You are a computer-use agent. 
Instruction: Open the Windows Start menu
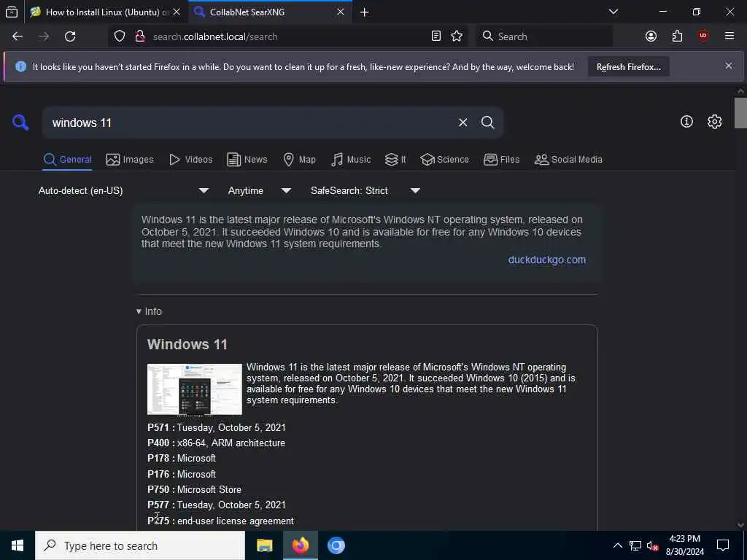[18, 545]
